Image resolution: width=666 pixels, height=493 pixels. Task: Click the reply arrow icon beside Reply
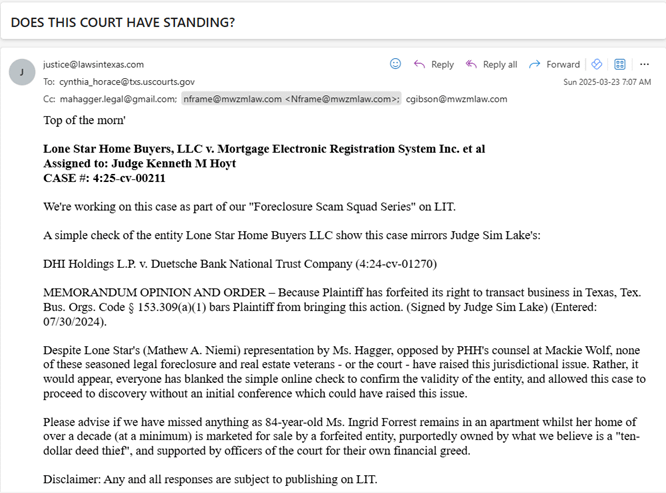[x=419, y=64]
